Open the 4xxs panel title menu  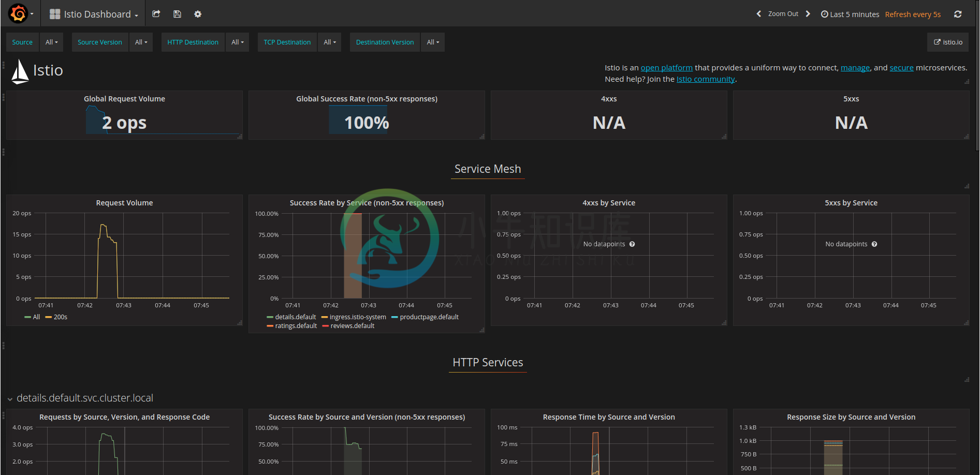point(609,99)
